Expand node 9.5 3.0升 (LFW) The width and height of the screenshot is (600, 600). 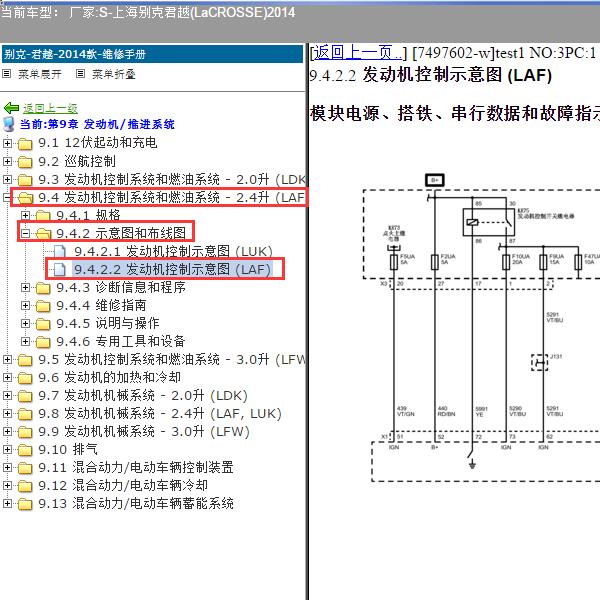(x=7, y=359)
